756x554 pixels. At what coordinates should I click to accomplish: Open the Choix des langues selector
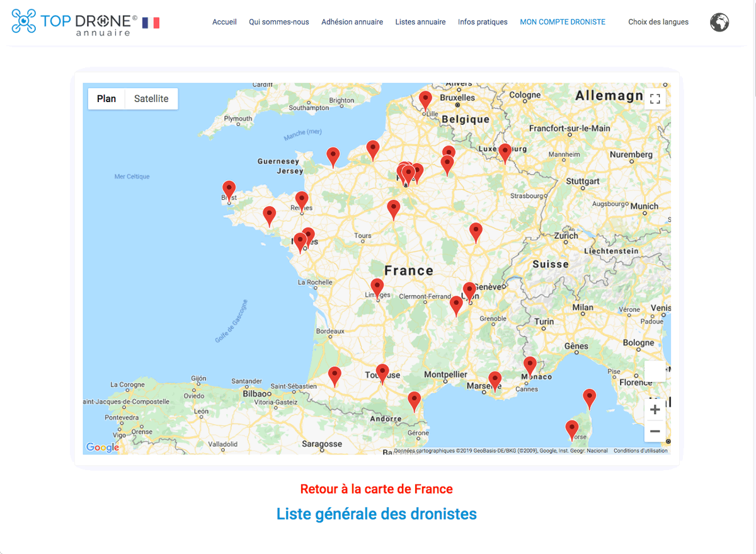tap(658, 21)
